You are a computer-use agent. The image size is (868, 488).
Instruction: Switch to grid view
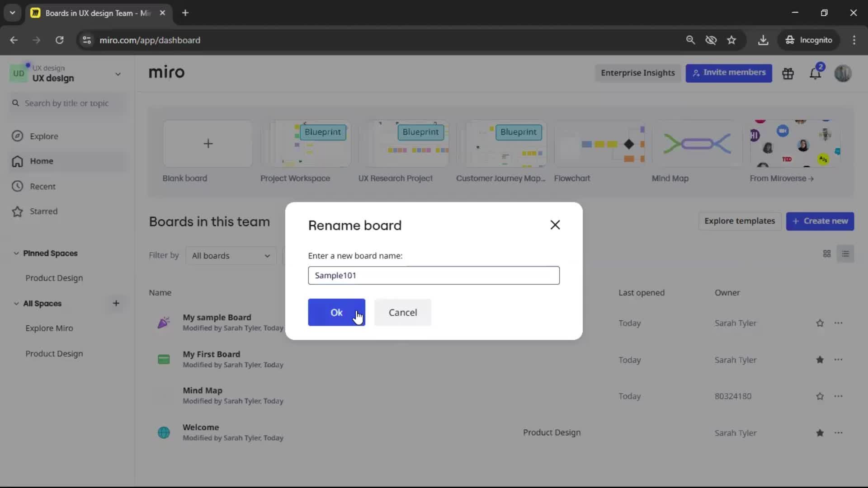point(827,254)
